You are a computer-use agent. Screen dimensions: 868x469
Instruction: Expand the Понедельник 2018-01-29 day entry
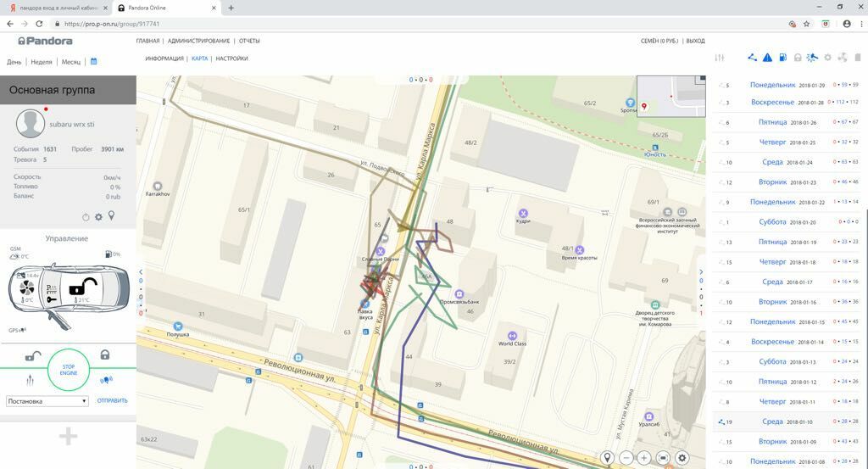point(772,85)
